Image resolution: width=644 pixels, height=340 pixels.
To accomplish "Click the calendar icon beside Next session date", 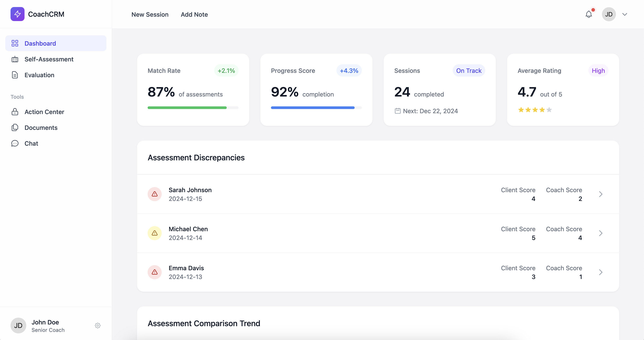I will click(x=398, y=111).
